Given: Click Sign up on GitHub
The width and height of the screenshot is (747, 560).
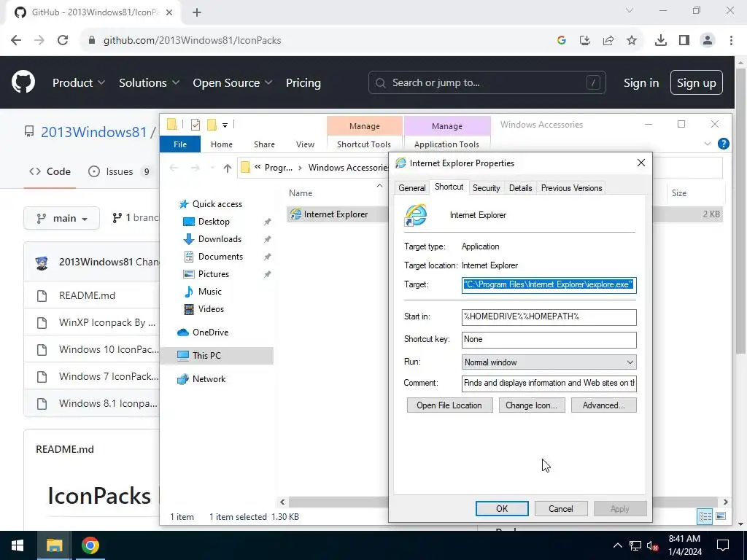Looking at the screenshot, I should tap(696, 83).
